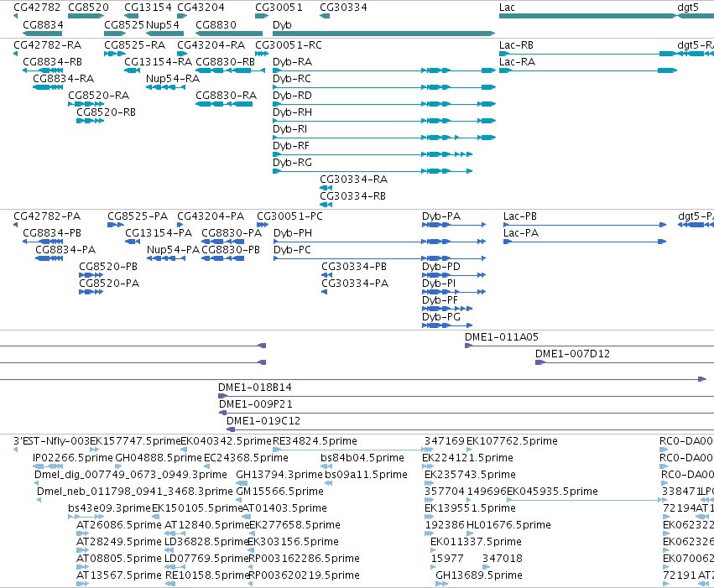Select the Dyb gene bar
714x588 pixels.
[x=384, y=34]
